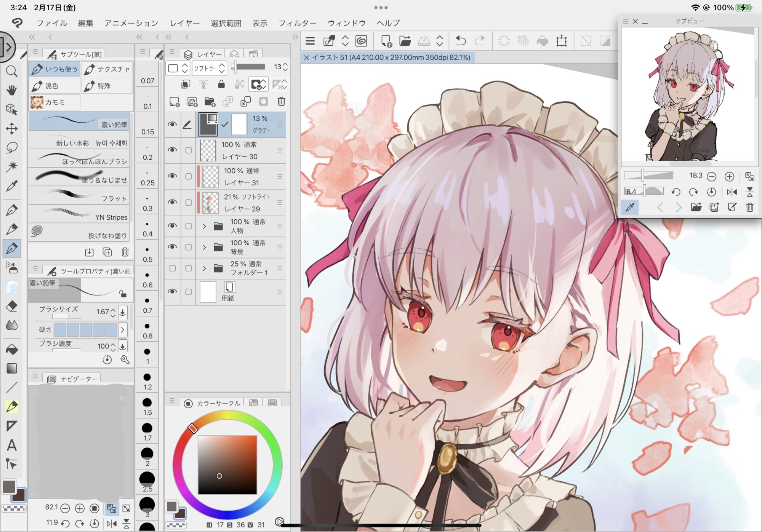Viewport: 762px width, 532px height.
Task: Hide レイヤー 30 with its eye icon
Action: 172,150
